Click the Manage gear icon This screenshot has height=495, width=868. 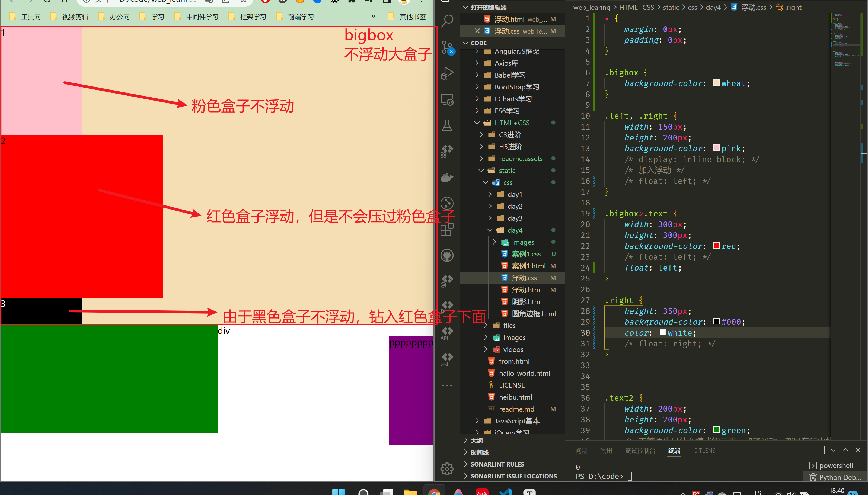tap(447, 469)
